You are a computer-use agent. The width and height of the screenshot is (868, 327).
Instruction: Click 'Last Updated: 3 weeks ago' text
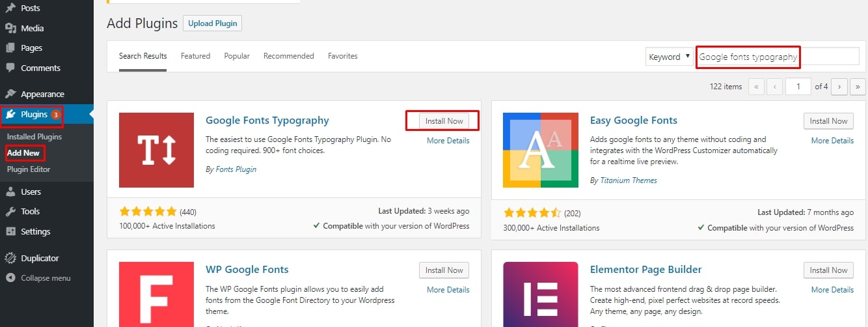[424, 211]
